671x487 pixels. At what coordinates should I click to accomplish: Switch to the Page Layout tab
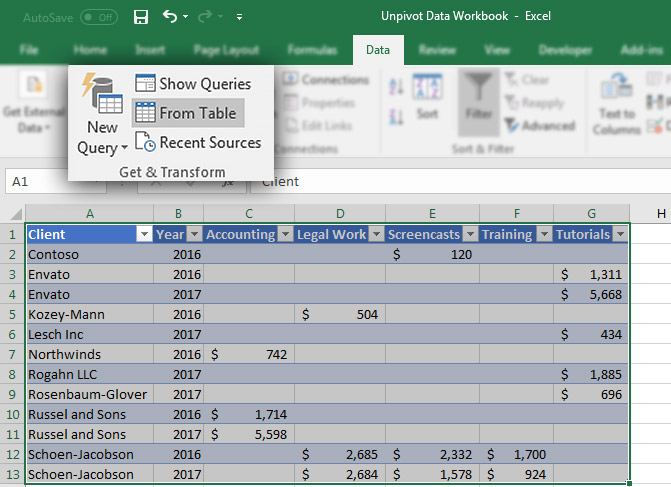pyautogui.click(x=226, y=50)
